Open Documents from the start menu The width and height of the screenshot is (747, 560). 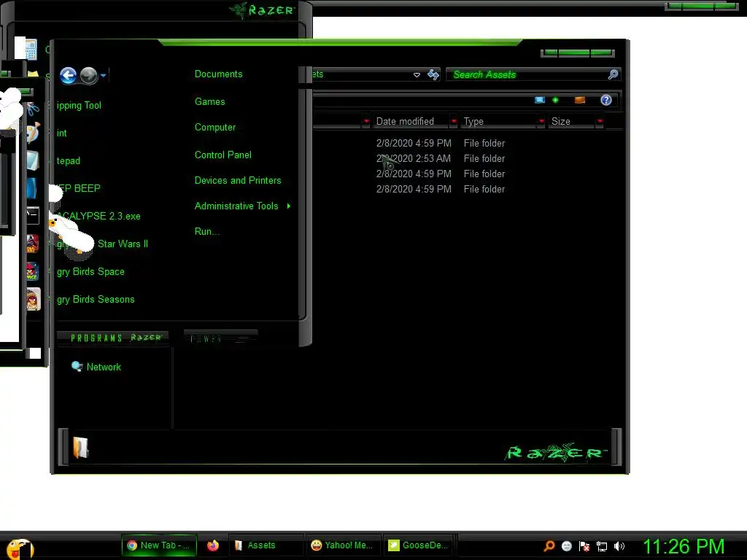click(x=218, y=74)
